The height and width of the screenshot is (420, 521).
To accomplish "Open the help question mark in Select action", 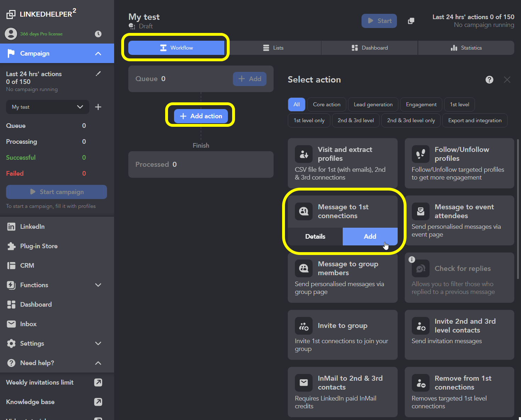I will point(489,80).
